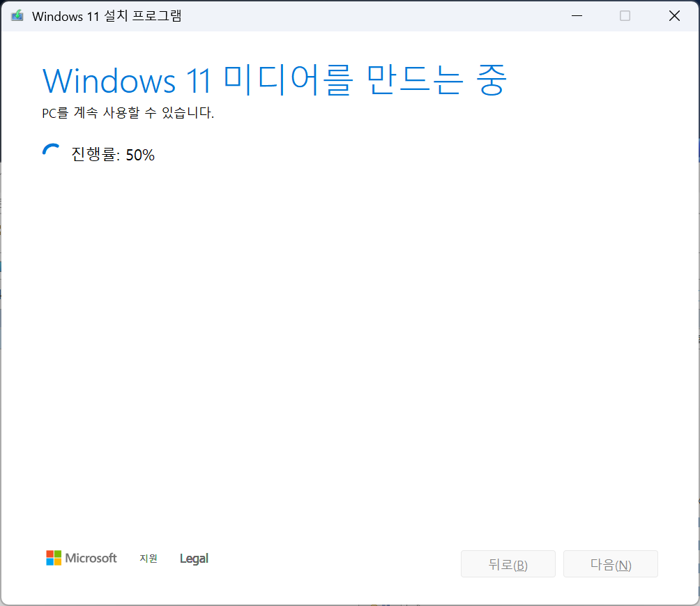Click the title Windows 11 설치 프로그램
The width and height of the screenshot is (700, 606).
(107, 16)
